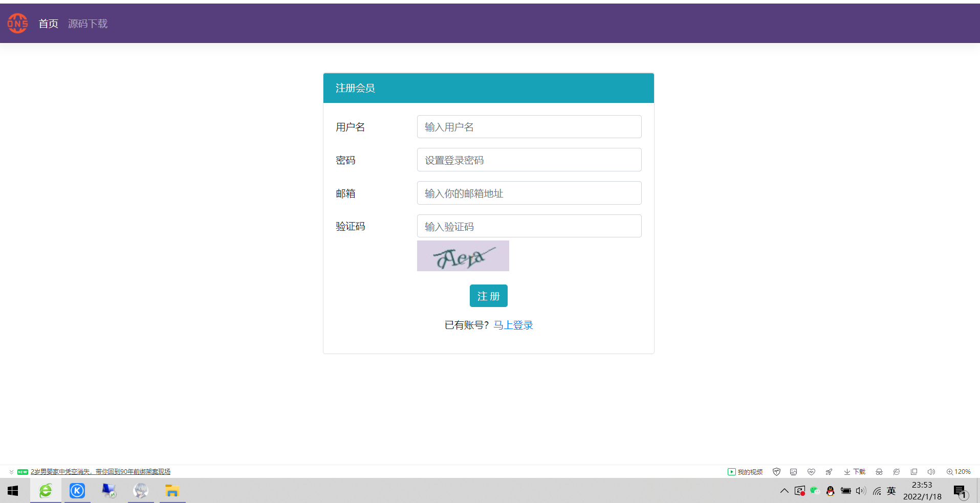Switch to the 源码下载 menu item
Screen dimensions: 980x503
click(x=87, y=24)
